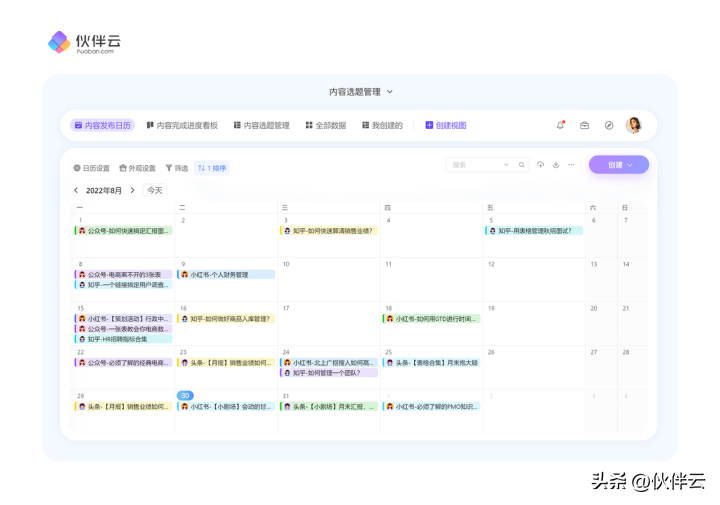Go to next month with right arrow
The width and height of the screenshot is (720, 505).
pyautogui.click(x=132, y=190)
